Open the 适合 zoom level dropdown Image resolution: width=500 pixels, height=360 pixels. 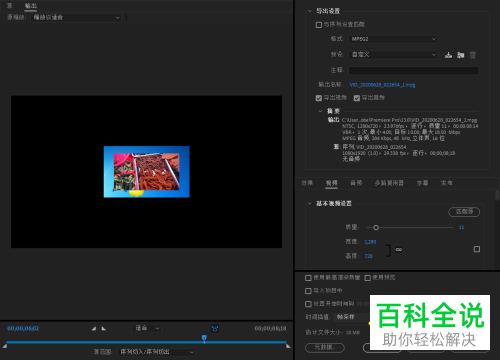147,328
